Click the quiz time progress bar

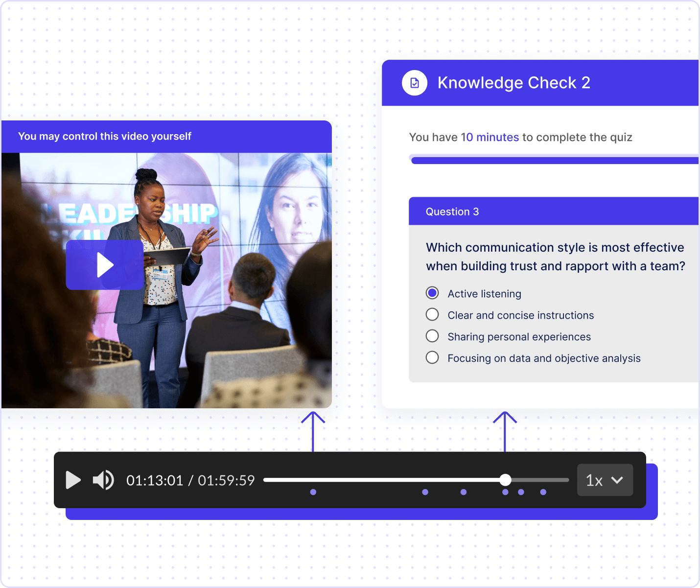click(x=553, y=160)
